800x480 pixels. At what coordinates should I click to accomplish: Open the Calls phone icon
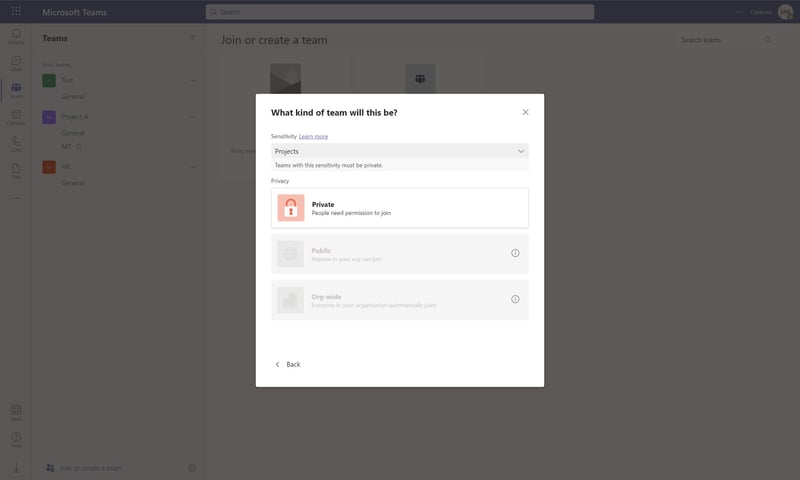[x=16, y=143]
